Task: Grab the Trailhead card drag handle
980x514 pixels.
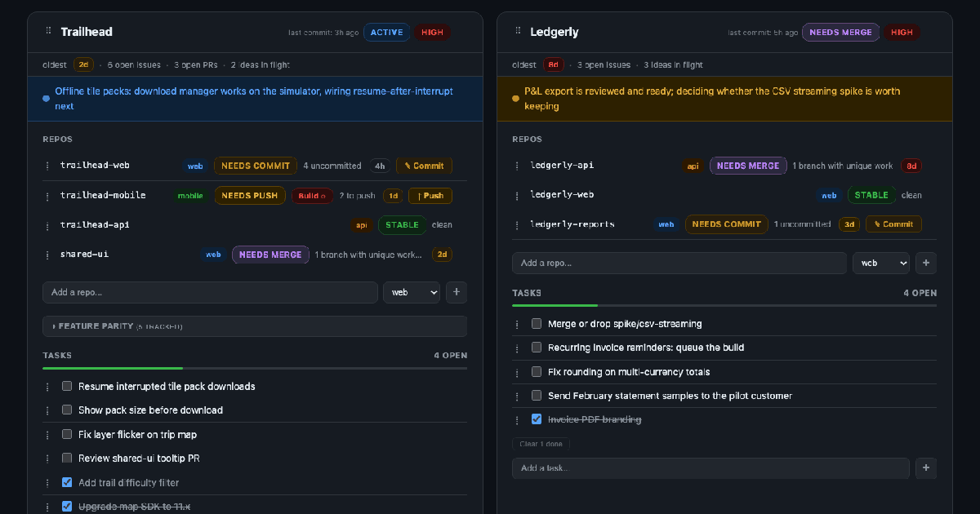Action: [48, 31]
